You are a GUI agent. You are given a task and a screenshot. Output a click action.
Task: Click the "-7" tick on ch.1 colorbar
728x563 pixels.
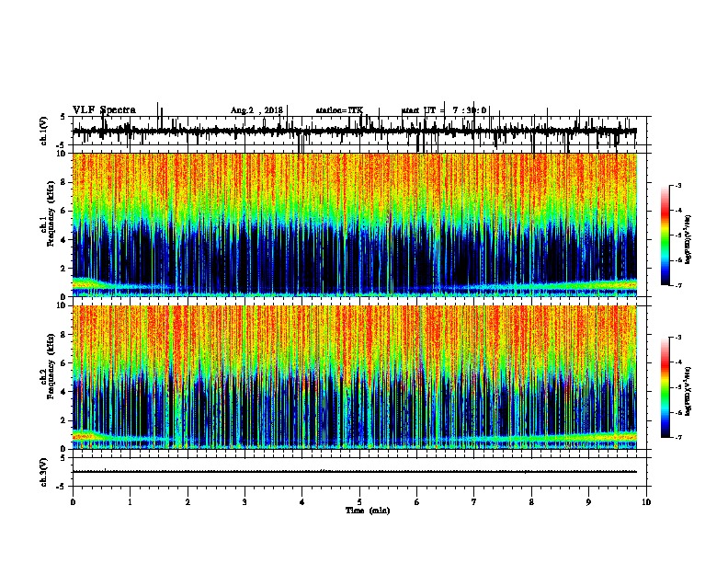tap(678, 285)
